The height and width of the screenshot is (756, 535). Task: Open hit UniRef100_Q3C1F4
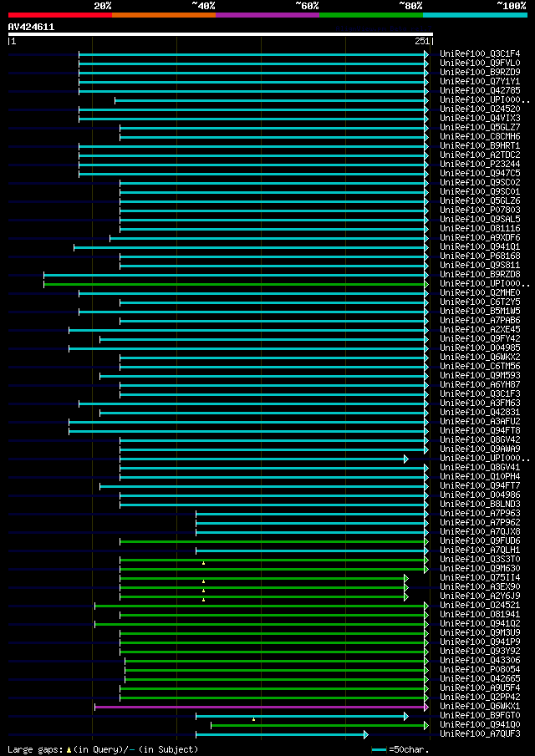coord(480,54)
